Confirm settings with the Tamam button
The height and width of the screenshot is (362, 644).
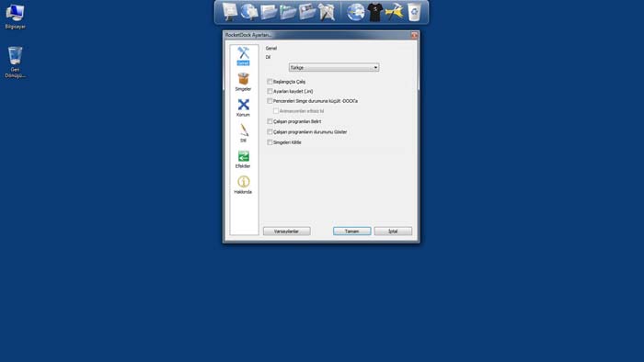[x=352, y=232]
